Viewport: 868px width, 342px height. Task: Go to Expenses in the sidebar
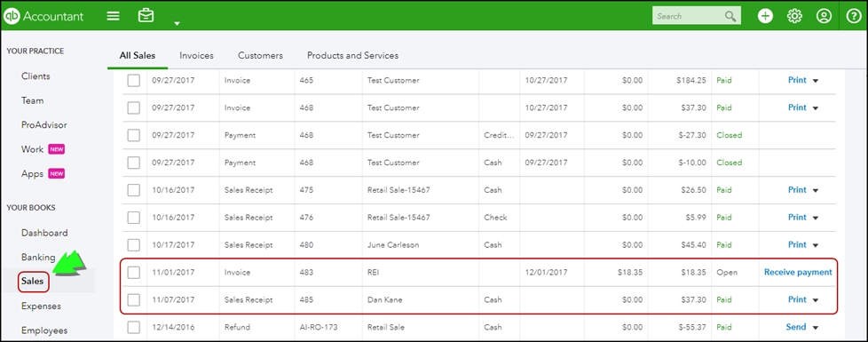click(x=41, y=306)
